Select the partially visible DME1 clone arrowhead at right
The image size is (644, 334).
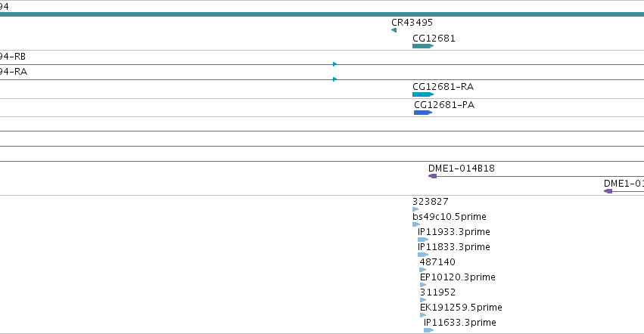(608, 191)
